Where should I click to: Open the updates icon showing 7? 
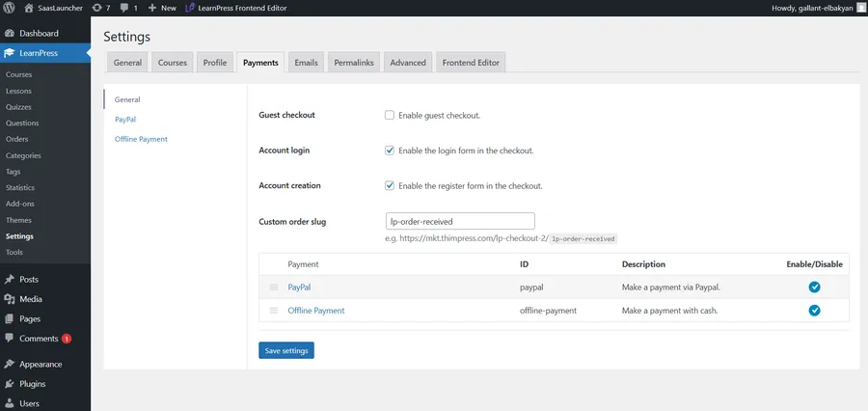[x=96, y=8]
